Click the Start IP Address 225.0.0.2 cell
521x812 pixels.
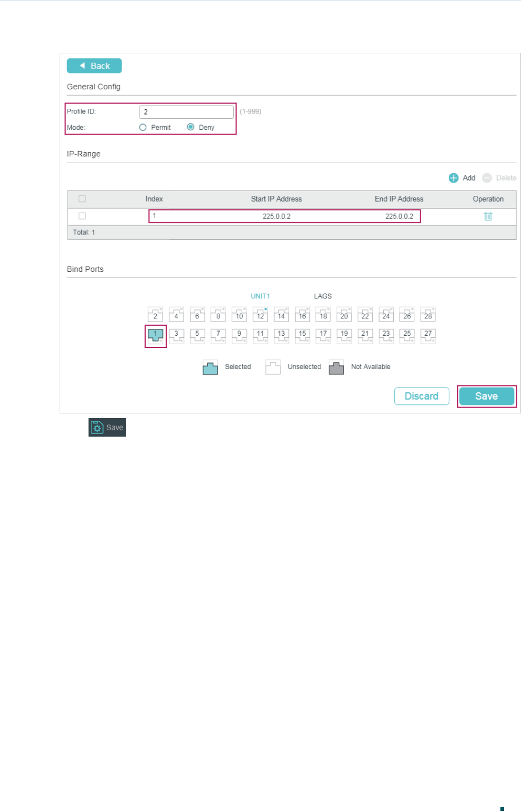(277, 216)
